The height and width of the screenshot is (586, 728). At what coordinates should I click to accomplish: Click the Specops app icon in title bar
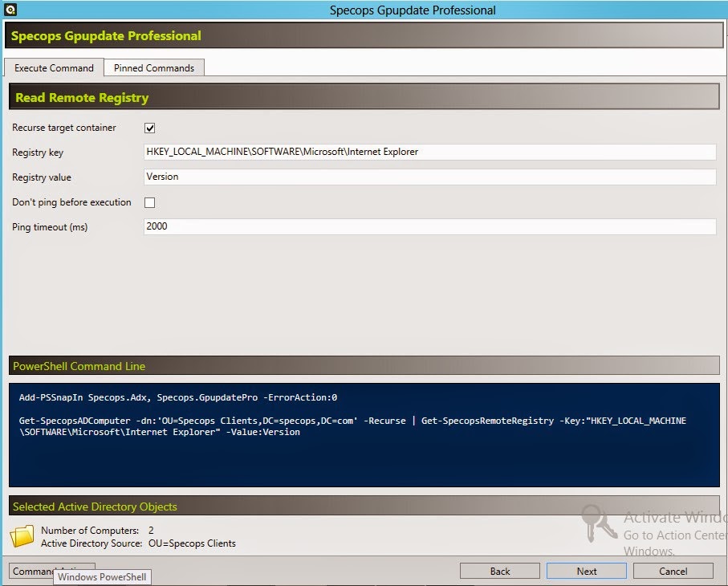point(10,10)
